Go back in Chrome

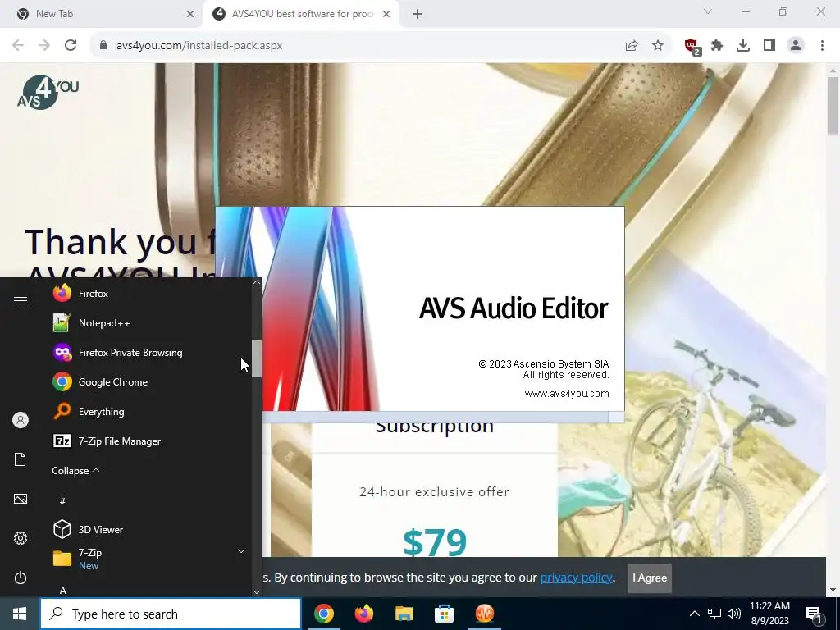coord(18,46)
